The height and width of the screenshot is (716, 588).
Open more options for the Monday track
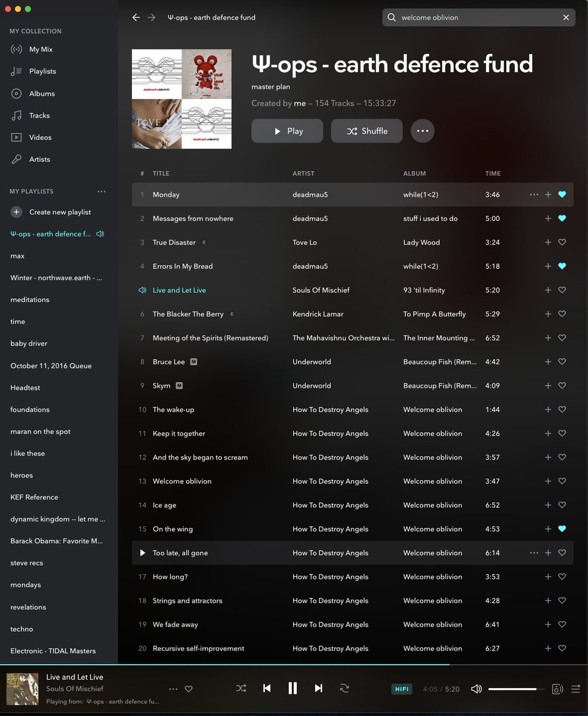534,195
